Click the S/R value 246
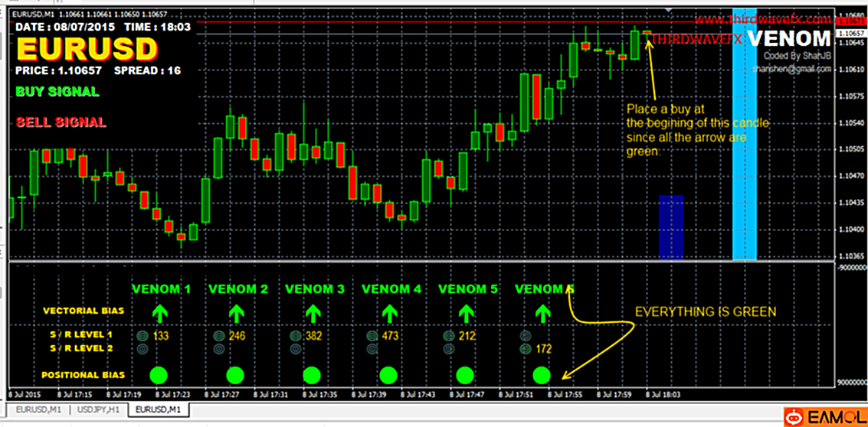 click(x=237, y=335)
